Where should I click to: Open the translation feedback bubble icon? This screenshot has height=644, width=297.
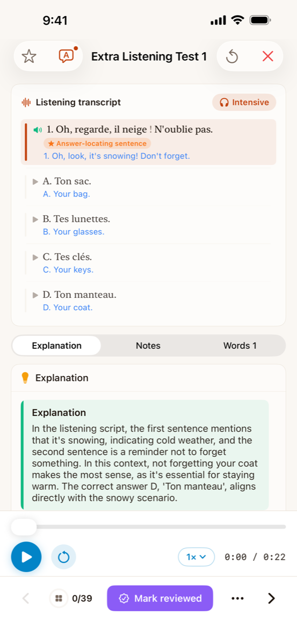coord(66,56)
